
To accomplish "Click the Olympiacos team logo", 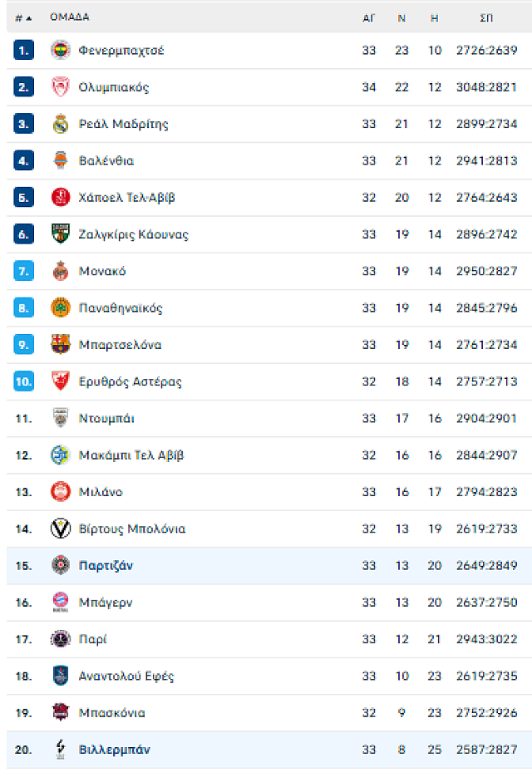I will (61, 87).
